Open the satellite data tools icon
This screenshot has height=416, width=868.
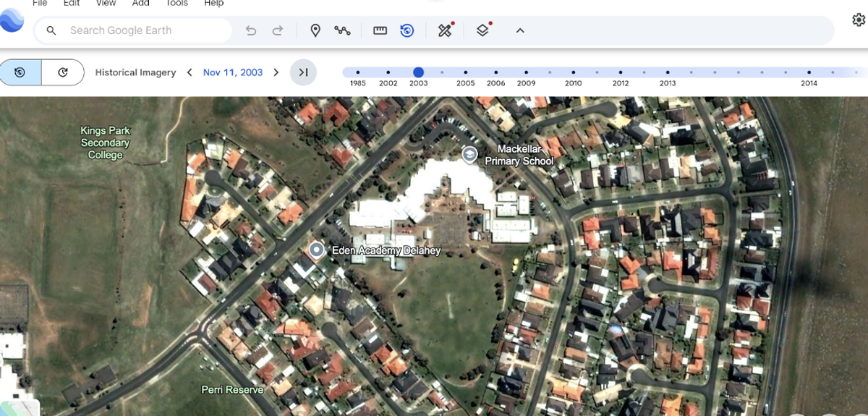445,30
